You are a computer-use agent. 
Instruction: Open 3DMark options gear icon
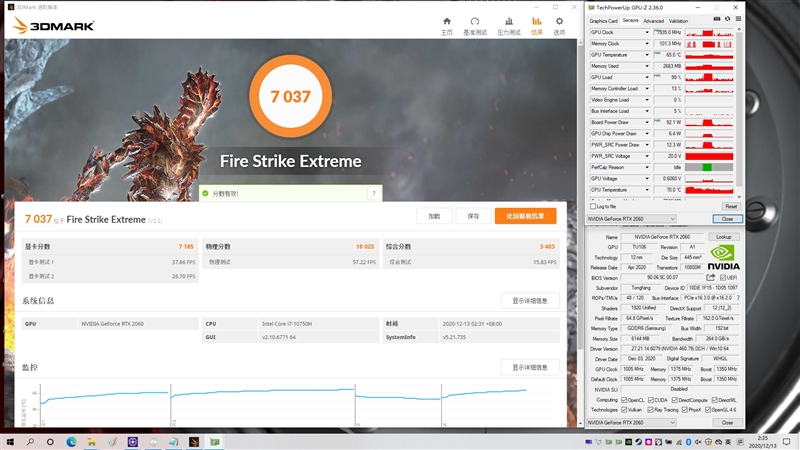(x=559, y=21)
